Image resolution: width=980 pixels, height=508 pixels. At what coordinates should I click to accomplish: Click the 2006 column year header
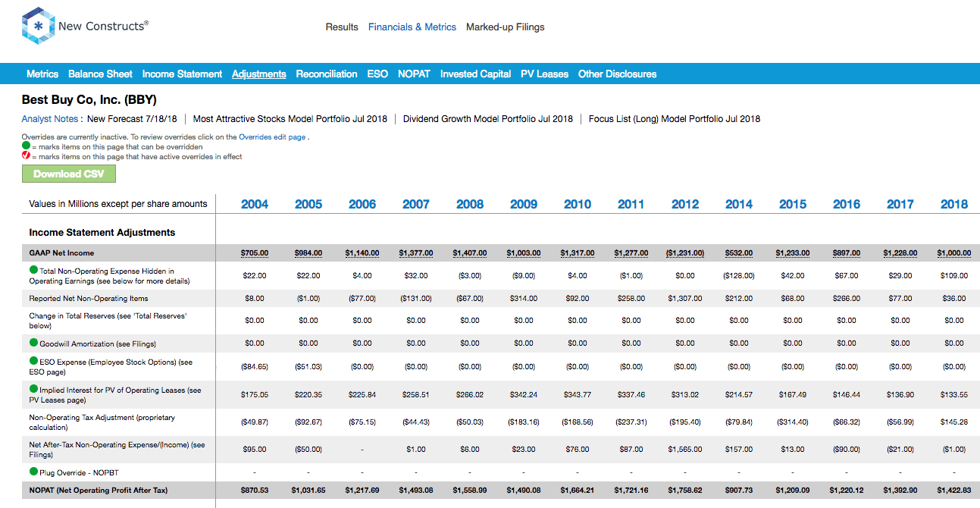click(362, 204)
